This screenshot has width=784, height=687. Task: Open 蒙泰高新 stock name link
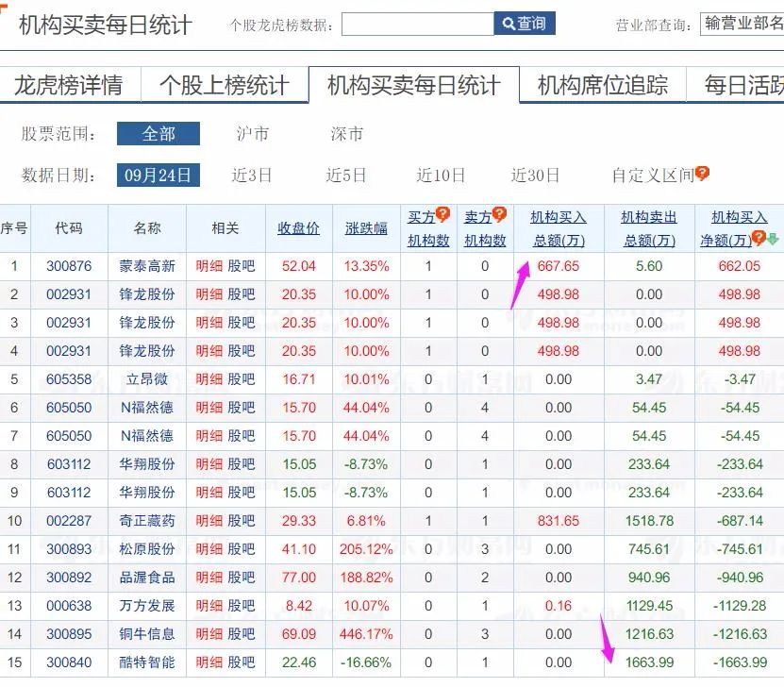147,266
